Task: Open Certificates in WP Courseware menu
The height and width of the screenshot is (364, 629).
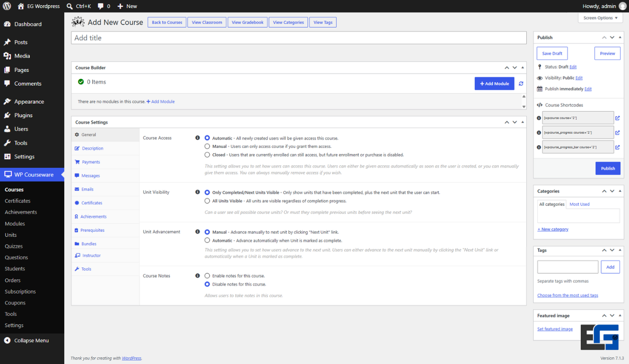Action: [x=17, y=201]
